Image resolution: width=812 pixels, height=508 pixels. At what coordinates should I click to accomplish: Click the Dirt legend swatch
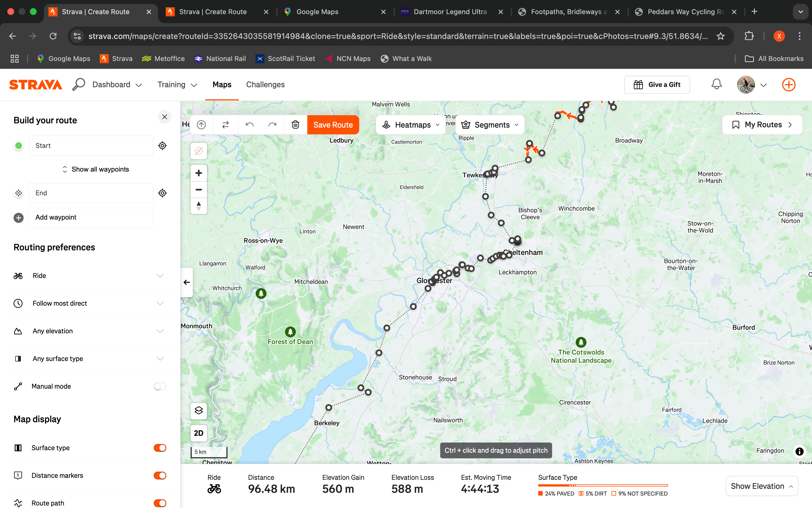point(581,494)
